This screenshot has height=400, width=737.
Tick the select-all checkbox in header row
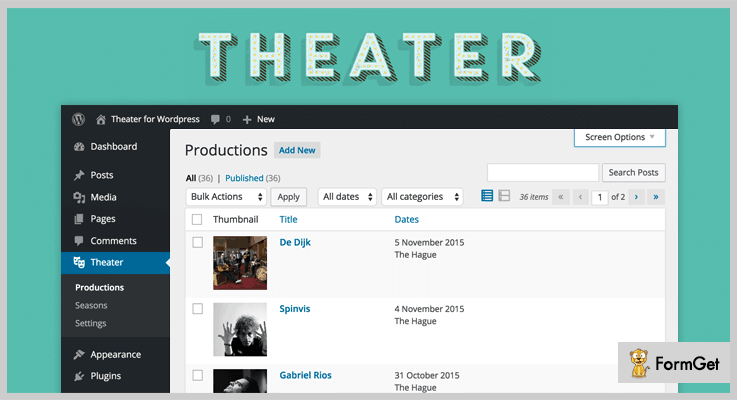click(x=197, y=220)
